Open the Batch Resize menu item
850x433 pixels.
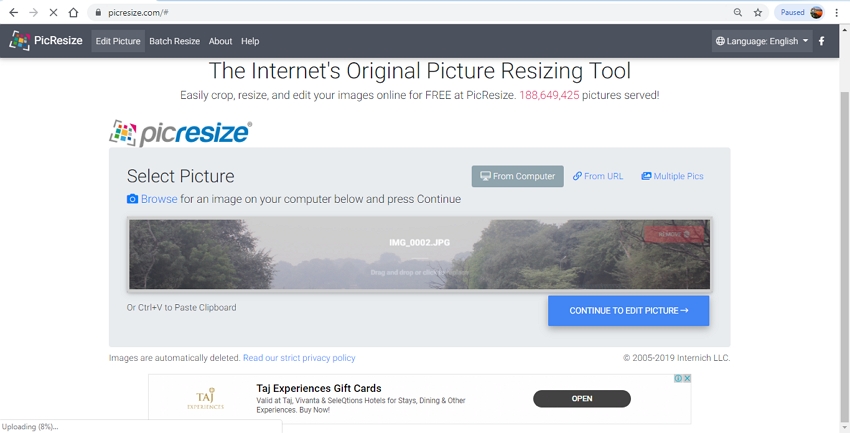pos(174,41)
